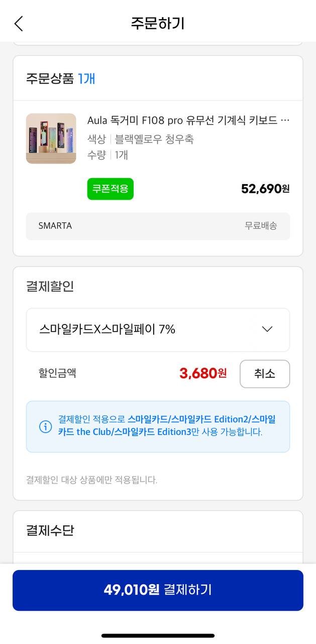The image size is (316, 644).
Task: Tap the 52,690원 product price
Action: (x=265, y=189)
